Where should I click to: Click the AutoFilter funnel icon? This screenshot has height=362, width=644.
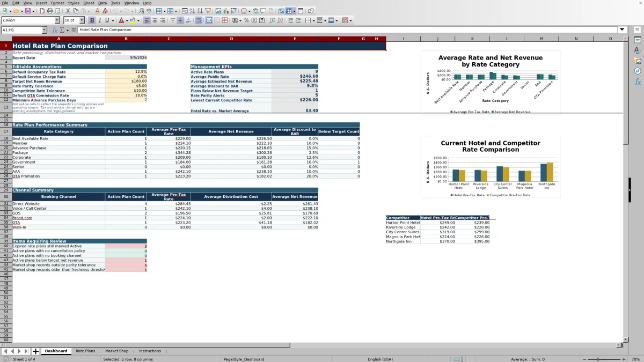pyautogui.click(x=208, y=11)
